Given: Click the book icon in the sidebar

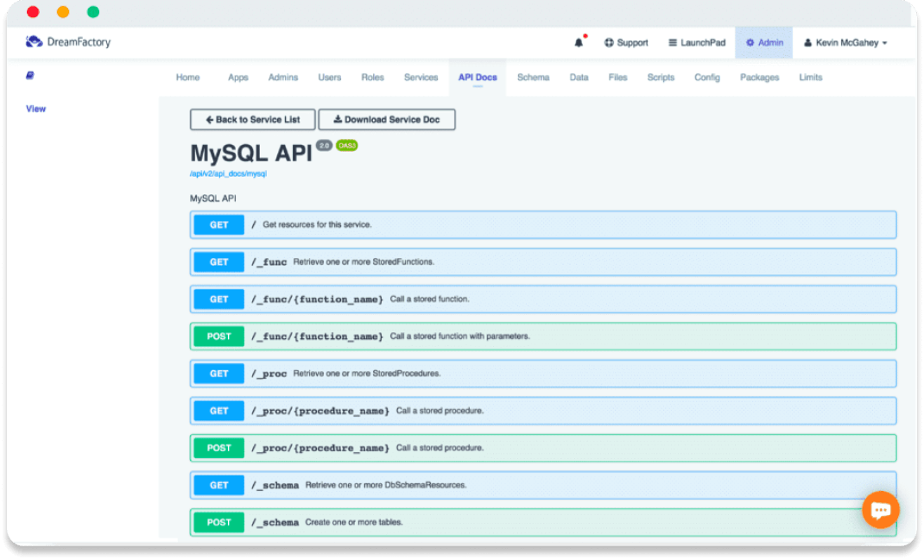Looking at the screenshot, I should [x=30, y=76].
